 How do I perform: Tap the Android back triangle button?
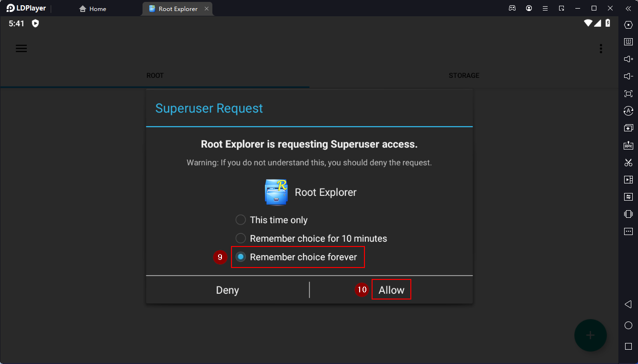[628, 304]
